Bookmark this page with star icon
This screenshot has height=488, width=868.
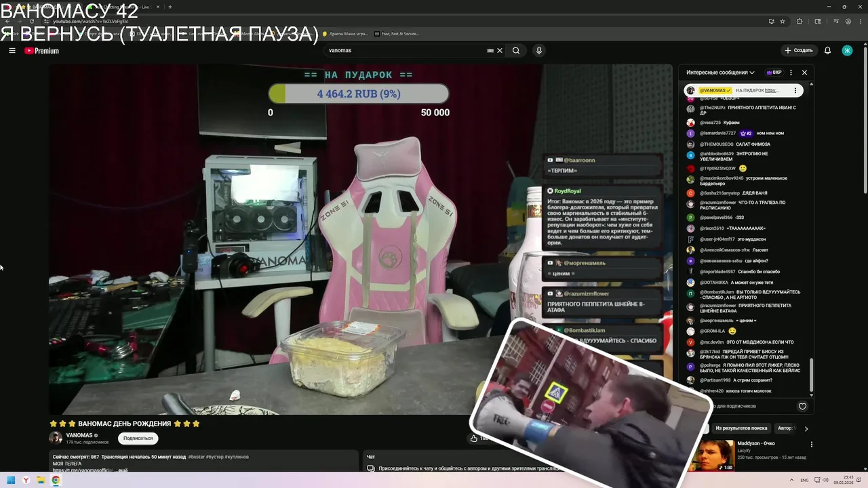783,21
